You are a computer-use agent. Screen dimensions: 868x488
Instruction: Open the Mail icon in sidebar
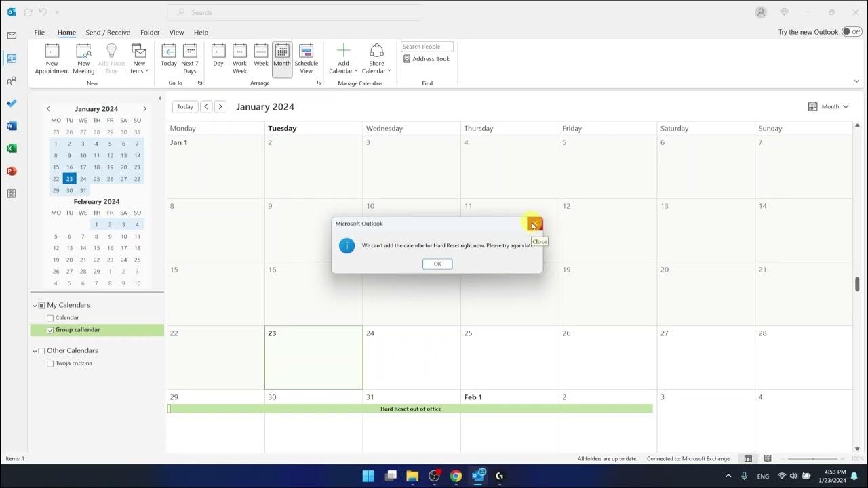pos(12,35)
